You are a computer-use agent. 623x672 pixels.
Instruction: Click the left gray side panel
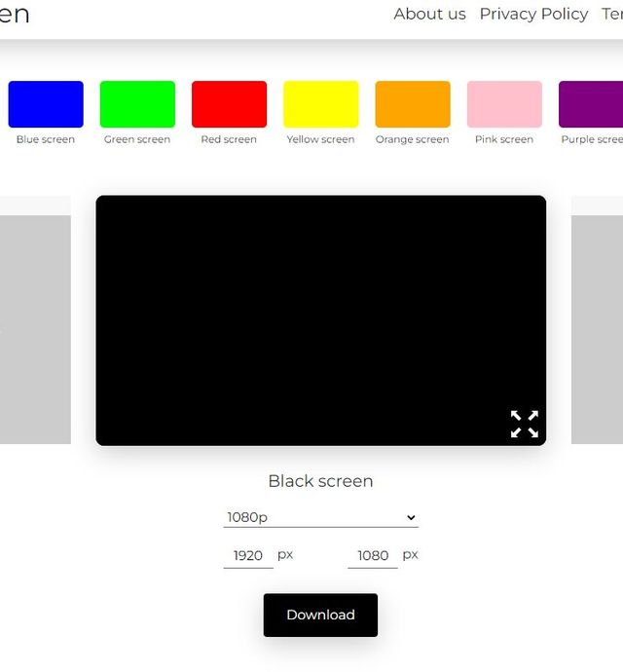coord(35,328)
